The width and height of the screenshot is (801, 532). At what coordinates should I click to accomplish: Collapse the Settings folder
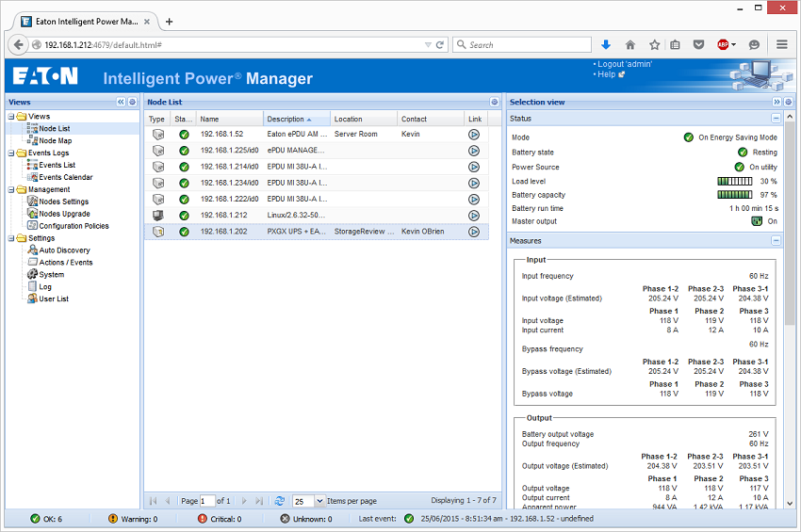click(11, 238)
